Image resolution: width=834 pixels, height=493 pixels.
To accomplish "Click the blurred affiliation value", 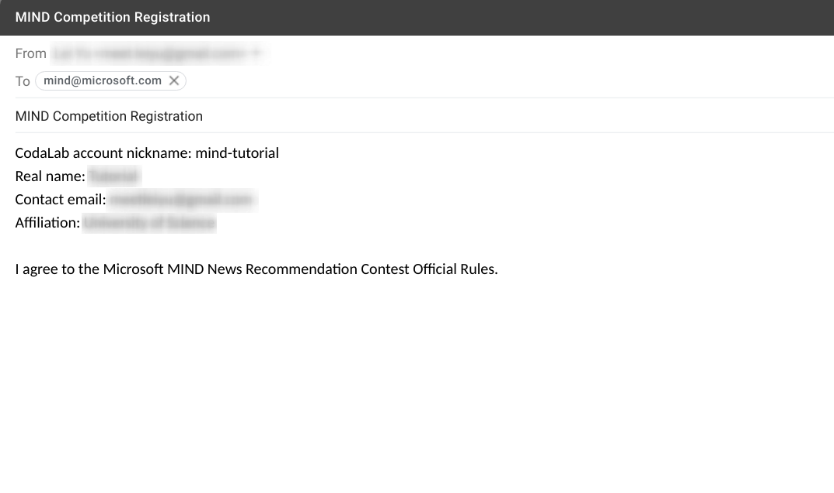I will click(149, 223).
